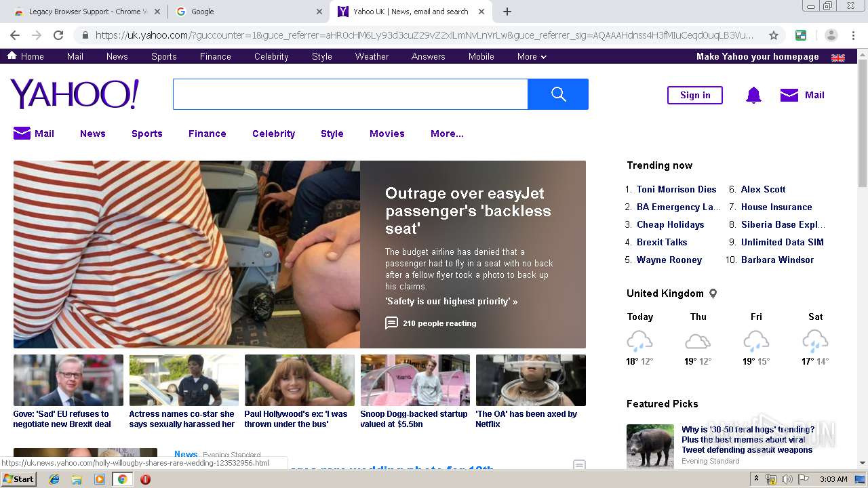Click the Opera icon in the taskbar
Viewport: 868px width, 488px height.
[145, 479]
